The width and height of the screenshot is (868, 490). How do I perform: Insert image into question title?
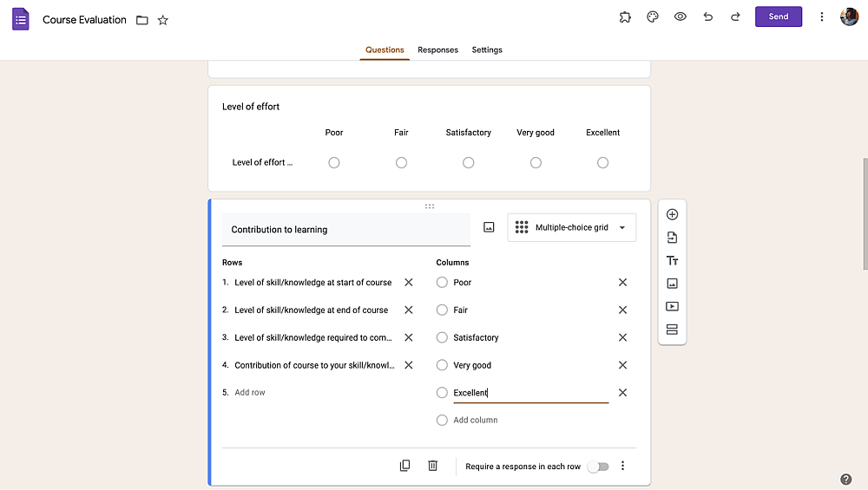[x=489, y=227]
